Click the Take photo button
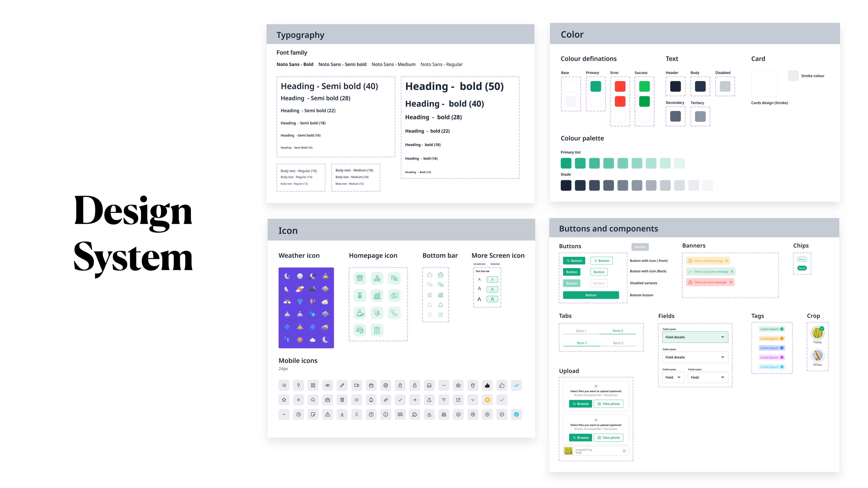 tap(608, 404)
